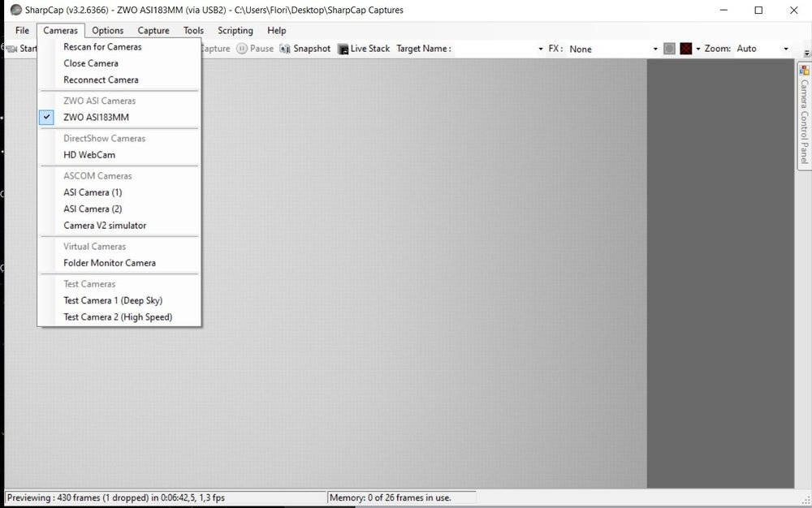Click the Start Capture camera icon
The height and width of the screenshot is (508, 812).
pos(11,49)
